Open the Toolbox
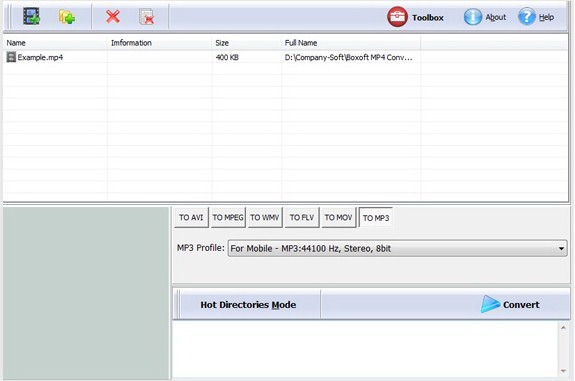Screen dimensions: 575x381 (415, 17)
